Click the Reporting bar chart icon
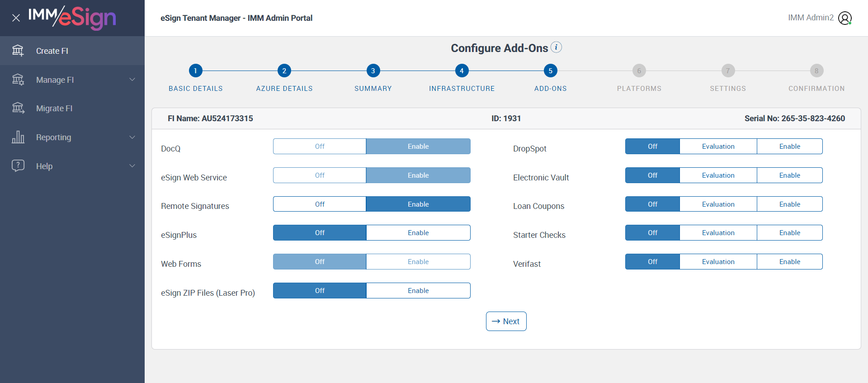 click(18, 137)
